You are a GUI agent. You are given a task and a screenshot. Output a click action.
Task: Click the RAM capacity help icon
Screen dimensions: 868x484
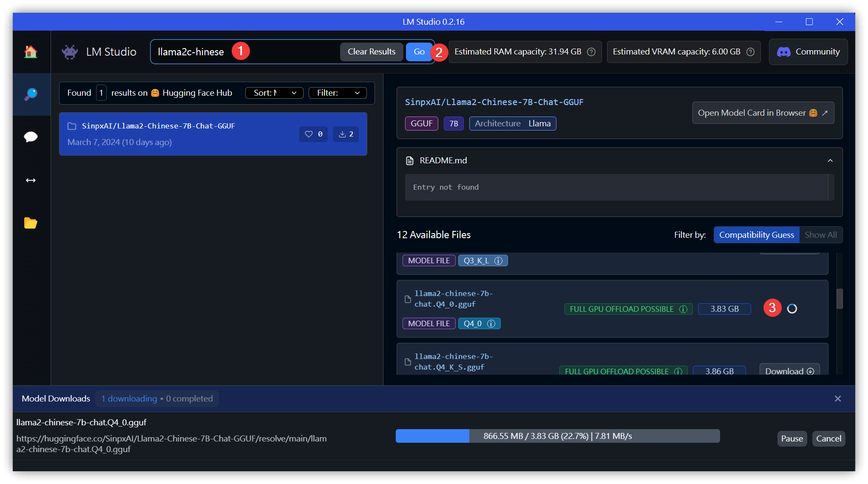[x=591, y=52]
